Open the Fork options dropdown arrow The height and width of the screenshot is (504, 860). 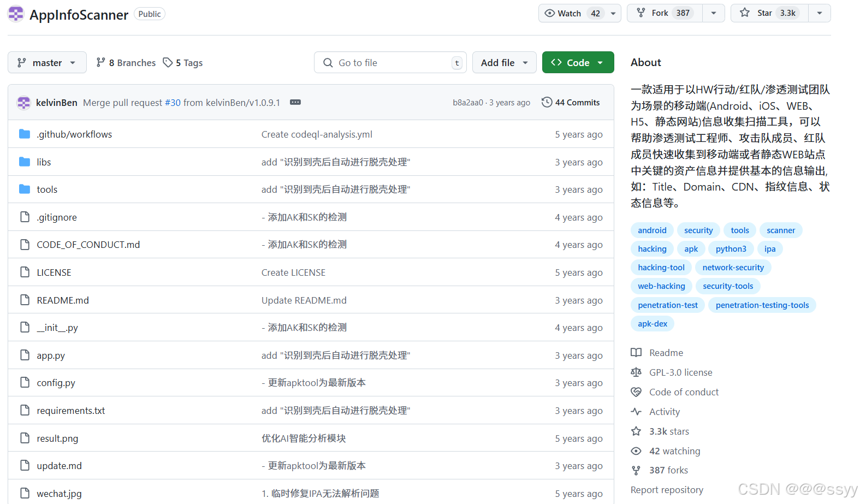click(x=714, y=13)
